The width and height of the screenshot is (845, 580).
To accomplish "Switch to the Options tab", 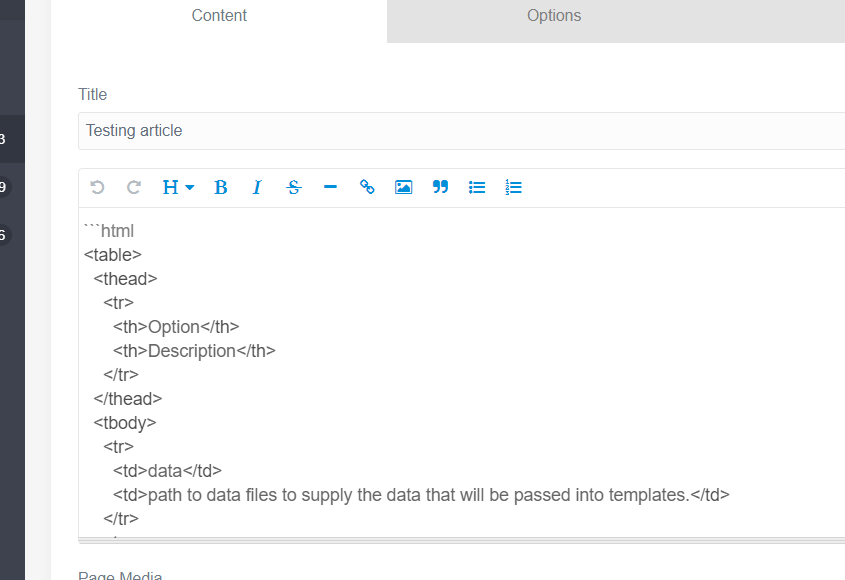I will tap(553, 15).
